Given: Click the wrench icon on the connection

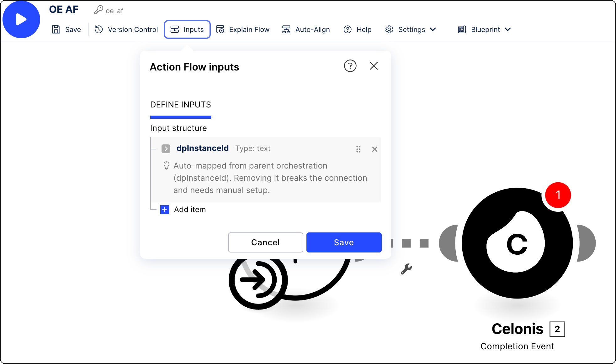Looking at the screenshot, I should 406,269.
